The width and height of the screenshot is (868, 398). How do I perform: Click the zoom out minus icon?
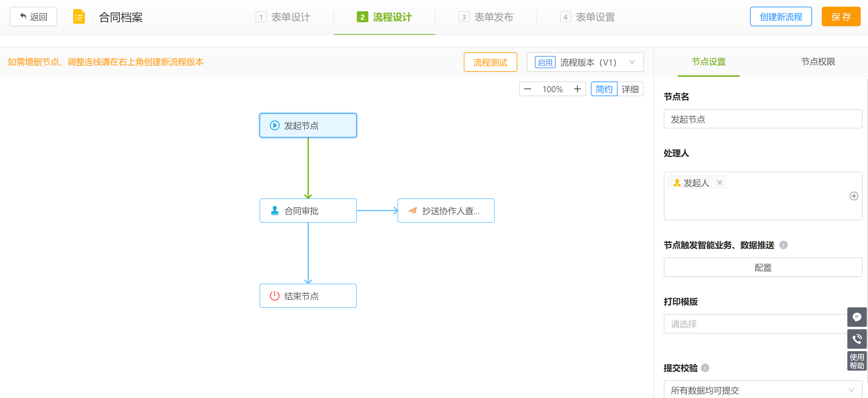(x=527, y=89)
